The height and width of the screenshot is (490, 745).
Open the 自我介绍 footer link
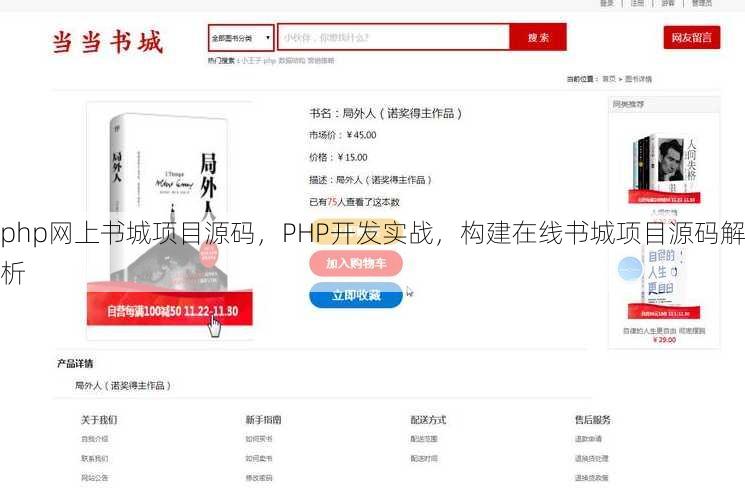(x=94, y=439)
